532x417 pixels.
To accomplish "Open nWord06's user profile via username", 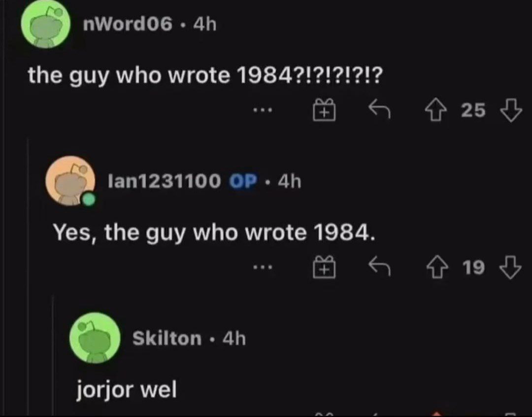I will pyautogui.click(x=128, y=25).
